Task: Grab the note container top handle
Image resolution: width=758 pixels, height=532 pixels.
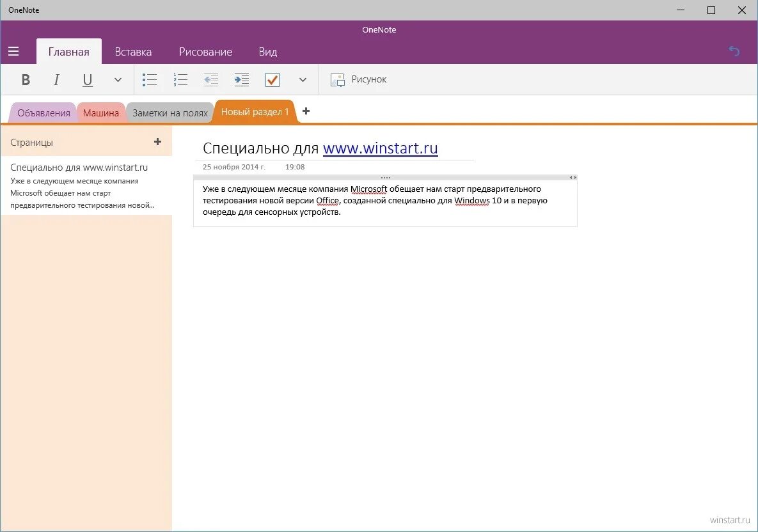Action: pyautogui.click(x=385, y=177)
